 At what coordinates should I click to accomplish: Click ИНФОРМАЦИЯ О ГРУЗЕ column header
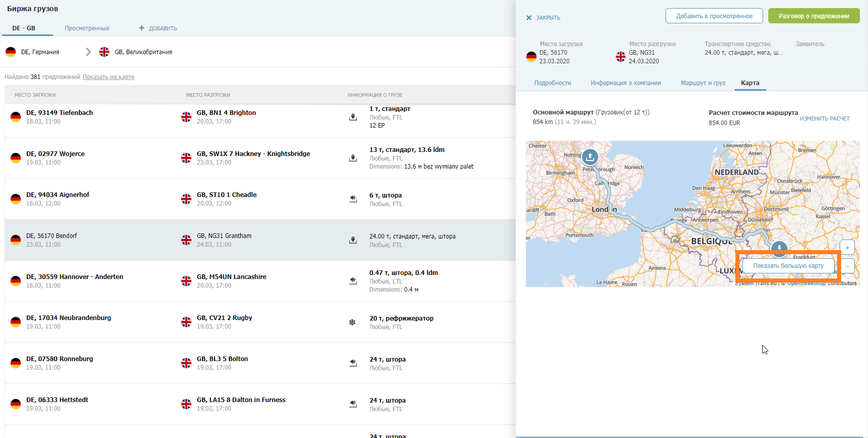(x=375, y=95)
